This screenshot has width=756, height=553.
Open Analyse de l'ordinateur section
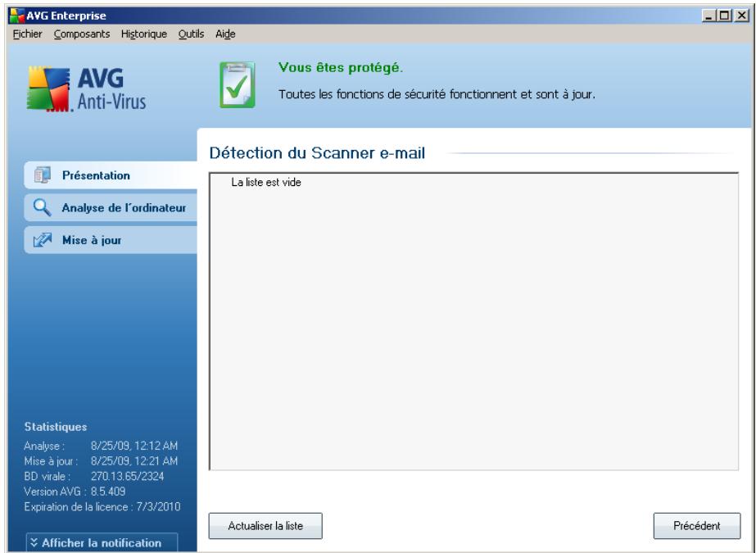click(111, 208)
